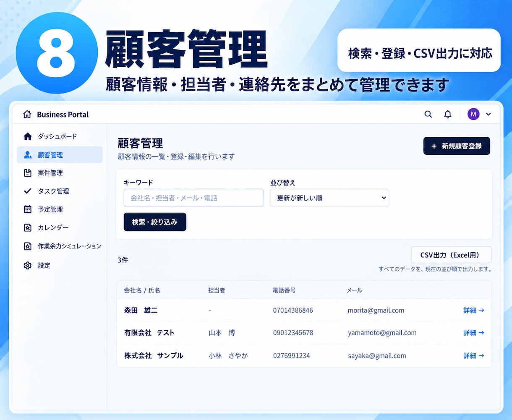Click phone number 07014386846
This screenshot has height=420, width=512.
293,310
